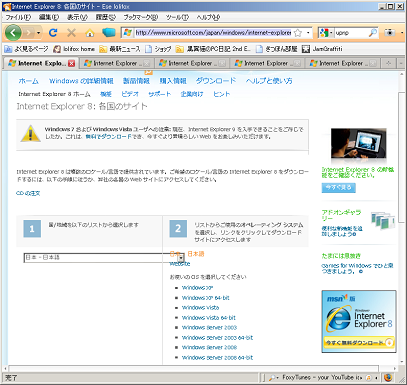Open the back/forward history dropdown arrow
407x385 pixels.
[x=38, y=33]
